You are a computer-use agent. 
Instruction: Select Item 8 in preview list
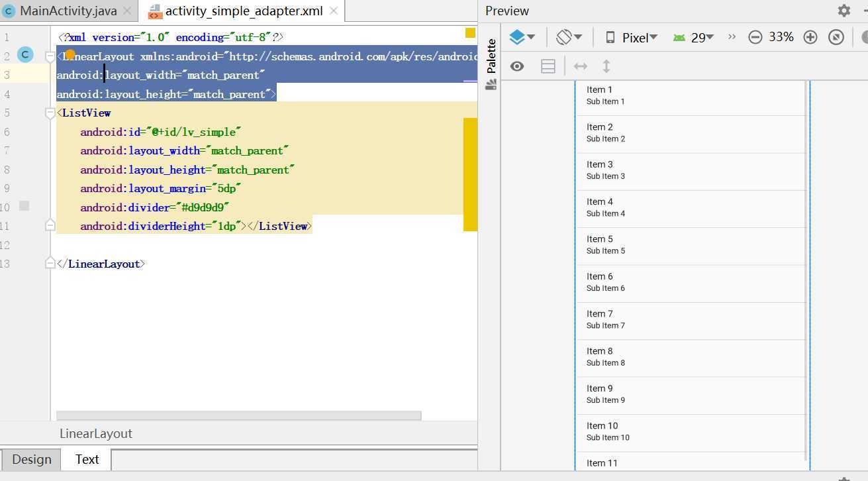(690, 358)
